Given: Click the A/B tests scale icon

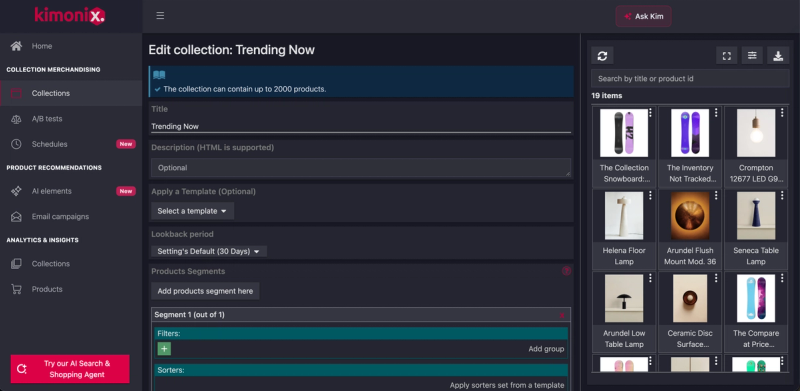Looking at the screenshot, I should click(16, 118).
